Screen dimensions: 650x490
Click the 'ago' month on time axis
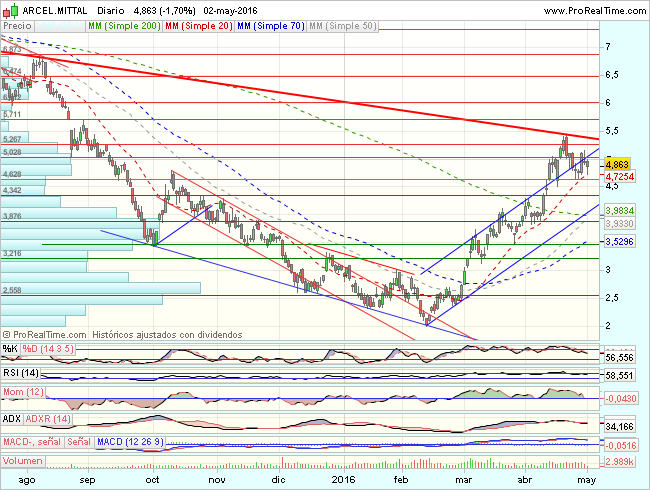[x=27, y=480]
